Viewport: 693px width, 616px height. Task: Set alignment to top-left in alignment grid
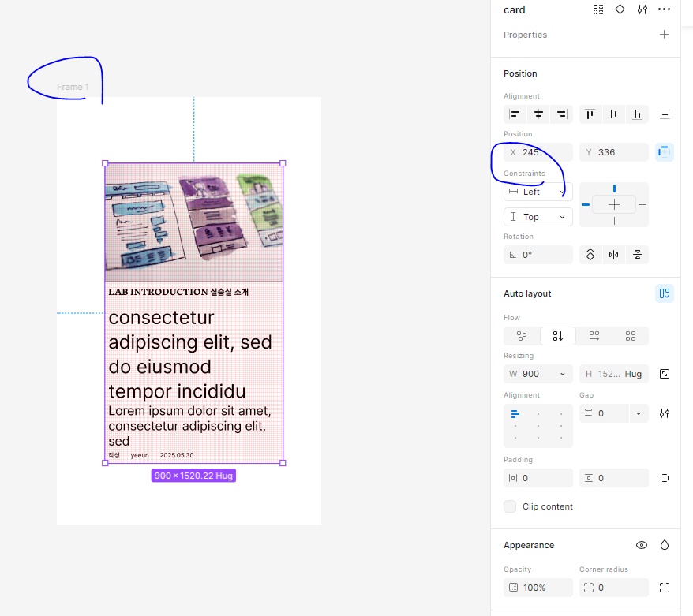click(515, 414)
